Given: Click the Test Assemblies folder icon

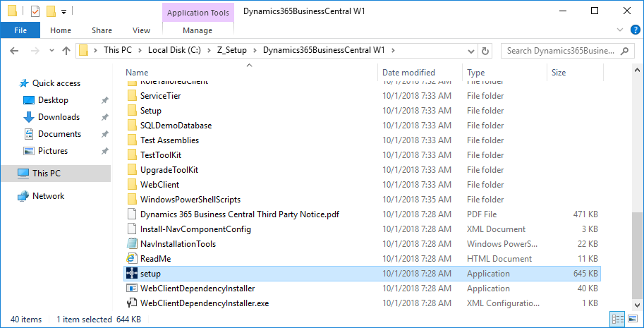Looking at the screenshot, I should tap(131, 140).
